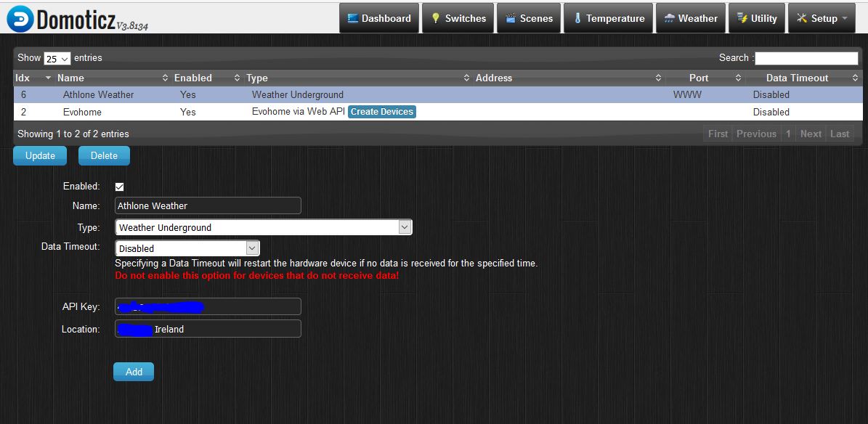Sort table by Address column
This screenshot has height=424, width=868.
568,78
